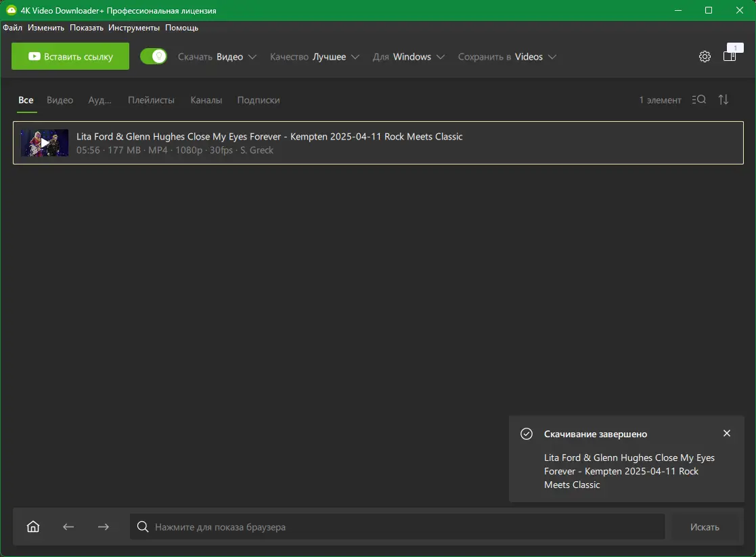The image size is (756, 557).
Task: Open the Файл menu
Action: click(13, 28)
